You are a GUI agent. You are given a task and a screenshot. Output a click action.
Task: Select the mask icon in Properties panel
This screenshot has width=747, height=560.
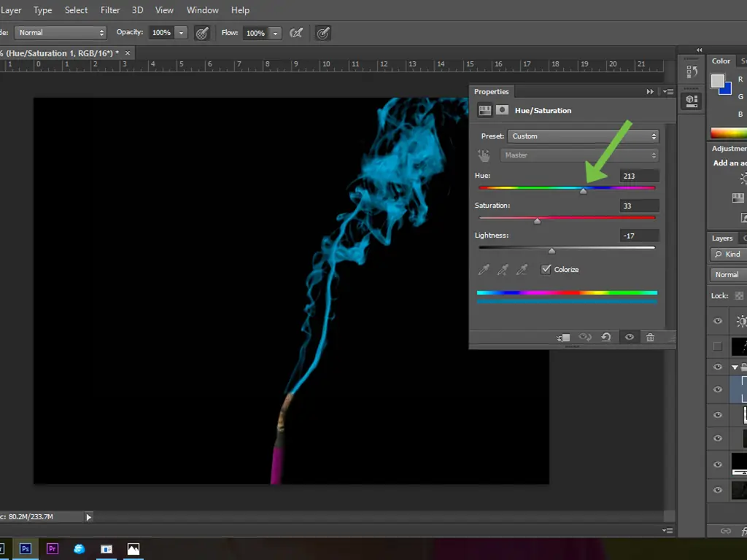coord(502,111)
